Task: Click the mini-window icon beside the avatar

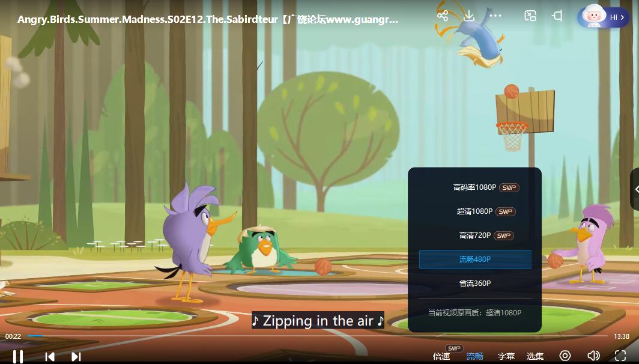Action: click(557, 16)
